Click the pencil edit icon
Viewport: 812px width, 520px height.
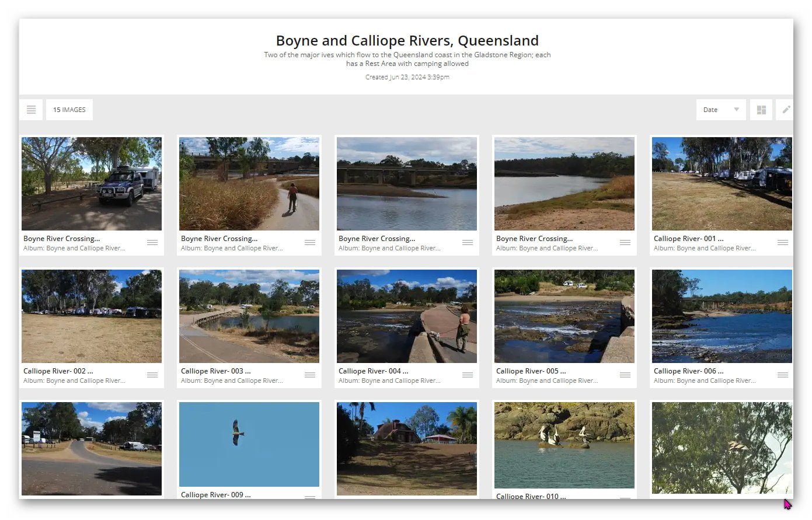[786, 110]
